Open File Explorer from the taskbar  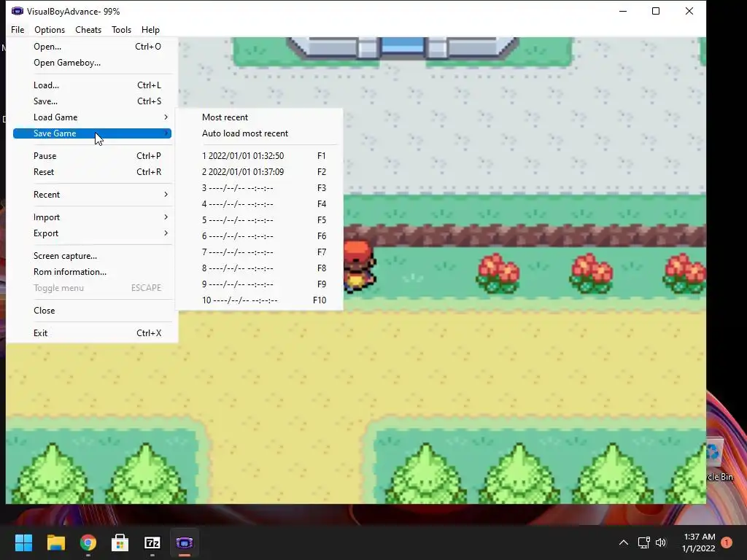point(55,542)
